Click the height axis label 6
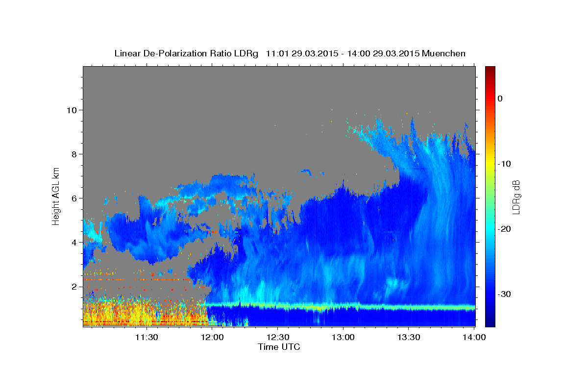The width and height of the screenshot is (588, 392). pos(74,198)
